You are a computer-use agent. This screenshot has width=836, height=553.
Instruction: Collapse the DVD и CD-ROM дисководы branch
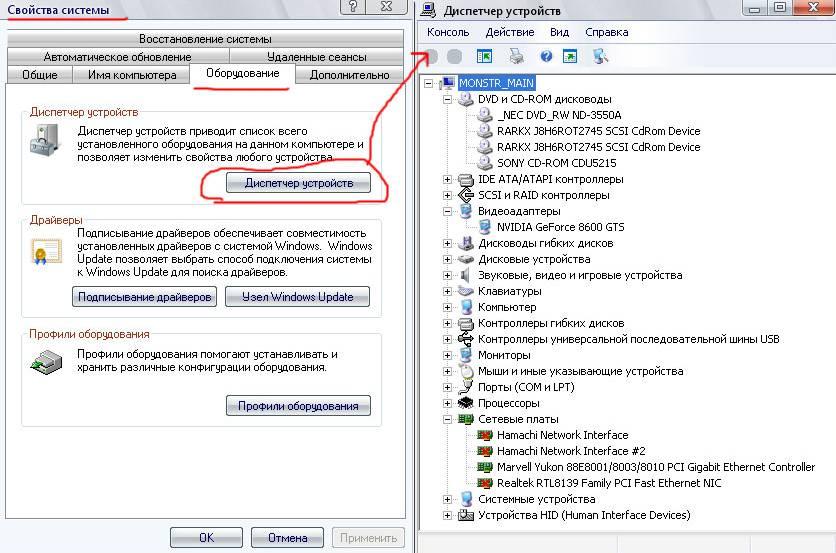click(x=447, y=99)
